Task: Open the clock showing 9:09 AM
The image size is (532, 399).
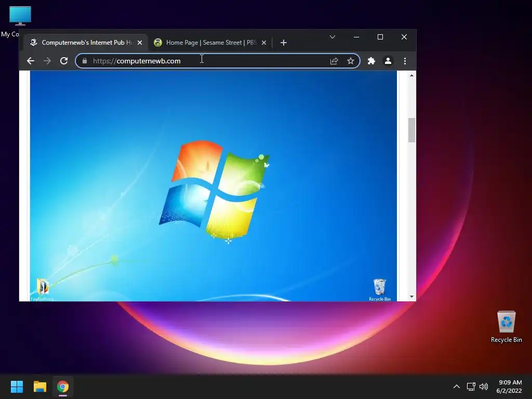Action: 509,387
